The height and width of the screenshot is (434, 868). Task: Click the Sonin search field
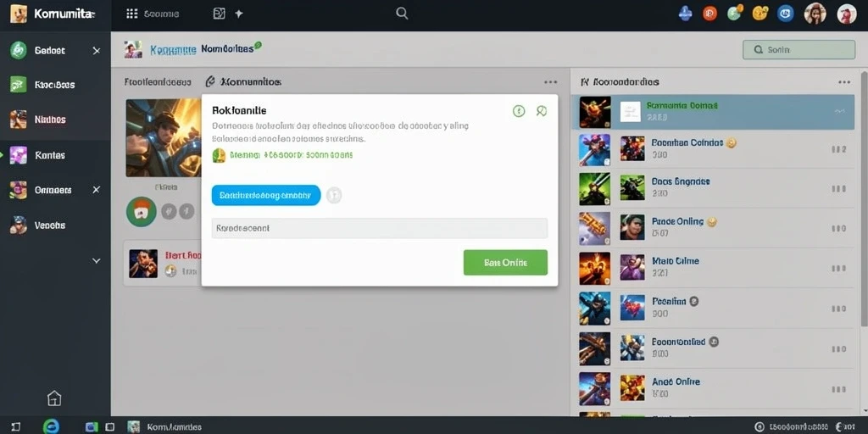(x=798, y=50)
